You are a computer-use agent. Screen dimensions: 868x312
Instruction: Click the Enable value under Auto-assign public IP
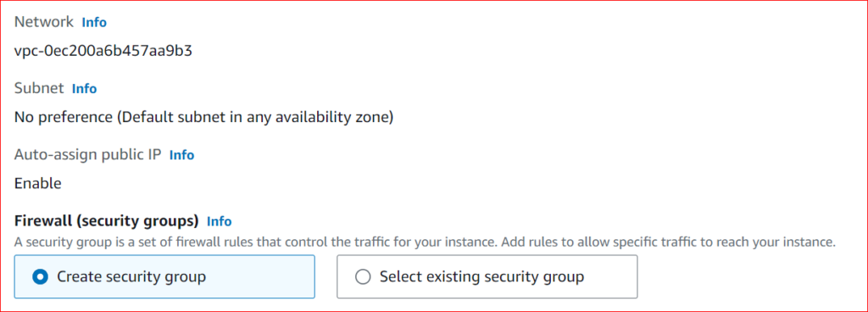tap(37, 184)
